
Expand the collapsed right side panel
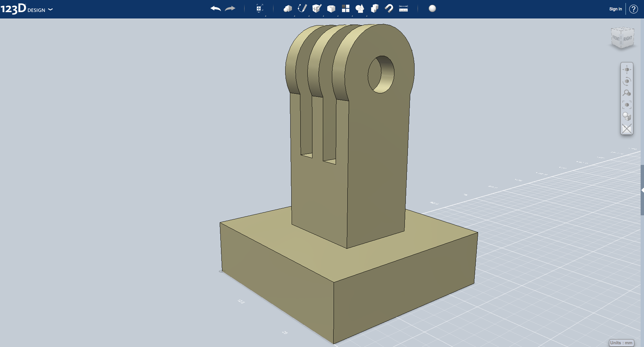click(x=642, y=190)
